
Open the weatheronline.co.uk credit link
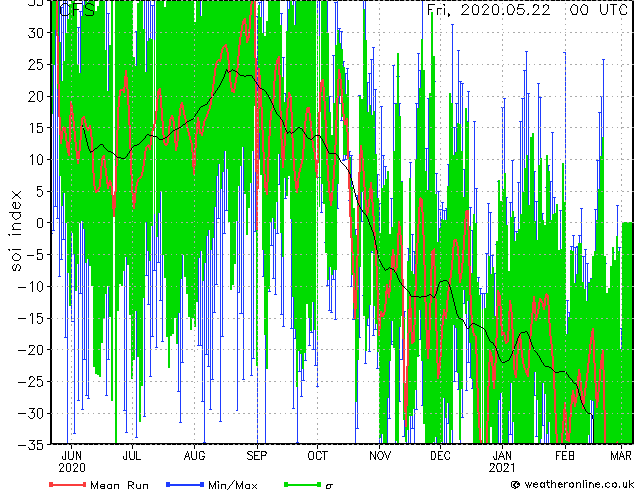tap(572, 484)
